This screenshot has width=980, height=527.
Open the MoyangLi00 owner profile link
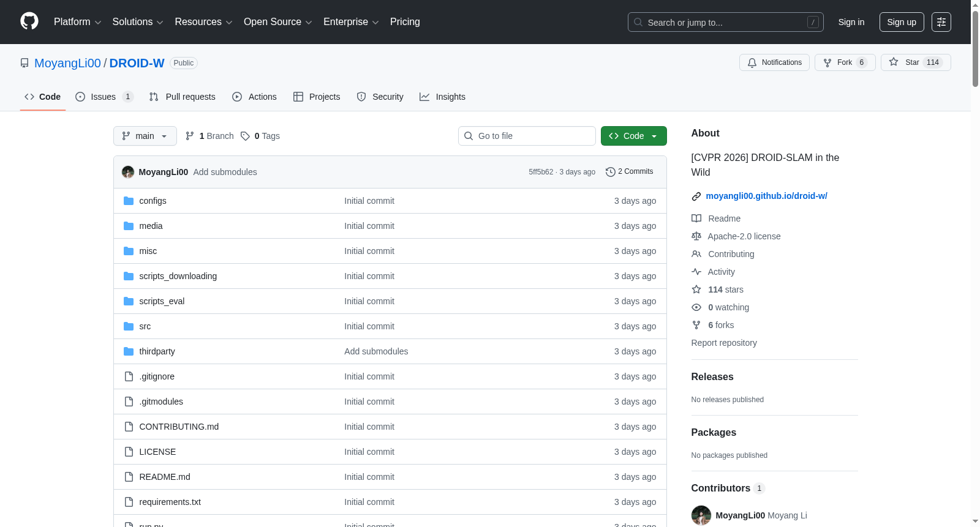click(67, 63)
